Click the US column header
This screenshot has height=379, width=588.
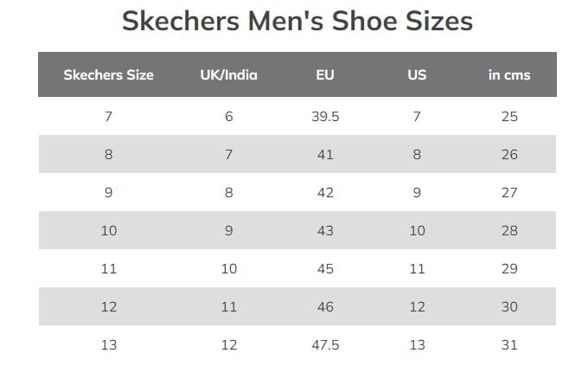pyautogui.click(x=417, y=74)
